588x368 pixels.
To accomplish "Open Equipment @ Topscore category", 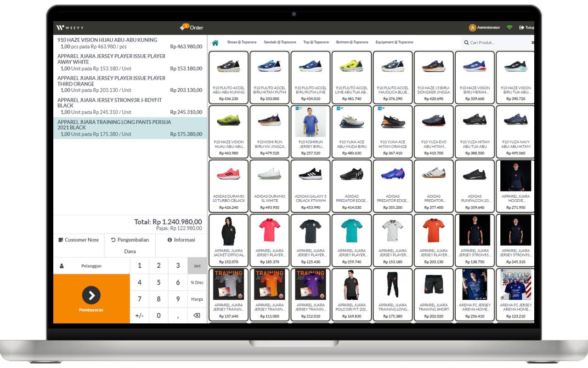I will click(x=394, y=42).
